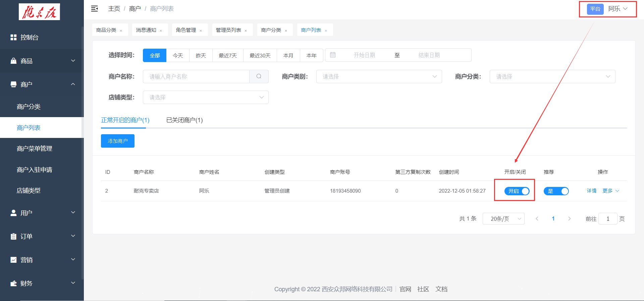Toggle the 推荐 switch showing 是
This screenshot has width=644, height=301.
[556, 191]
